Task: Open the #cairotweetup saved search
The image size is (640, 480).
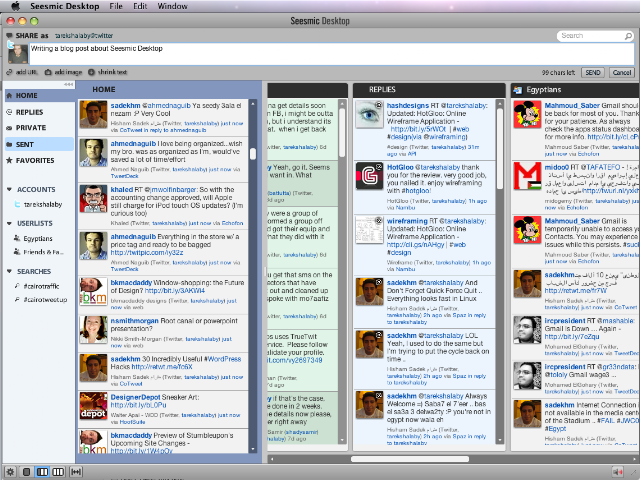Action: point(45,300)
